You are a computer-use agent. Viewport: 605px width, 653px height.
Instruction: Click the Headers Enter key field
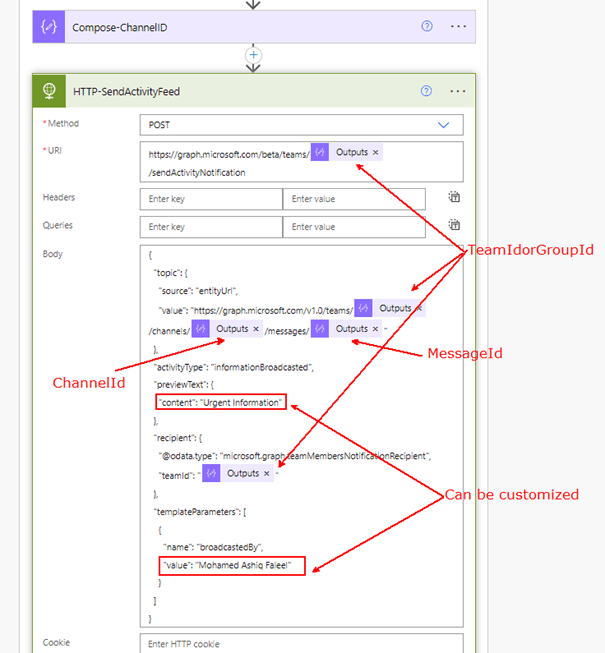[x=211, y=199]
